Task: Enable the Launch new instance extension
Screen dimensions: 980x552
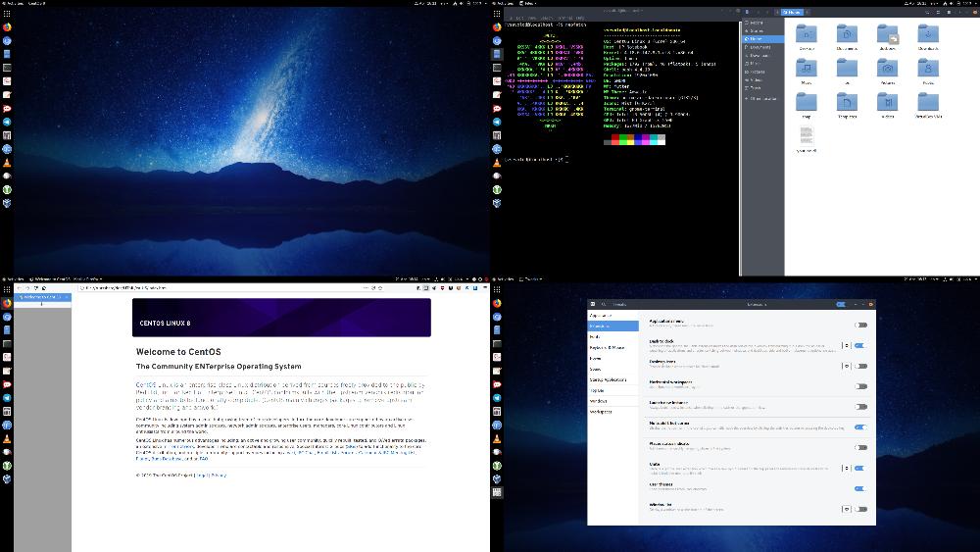Action: click(x=860, y=407)
